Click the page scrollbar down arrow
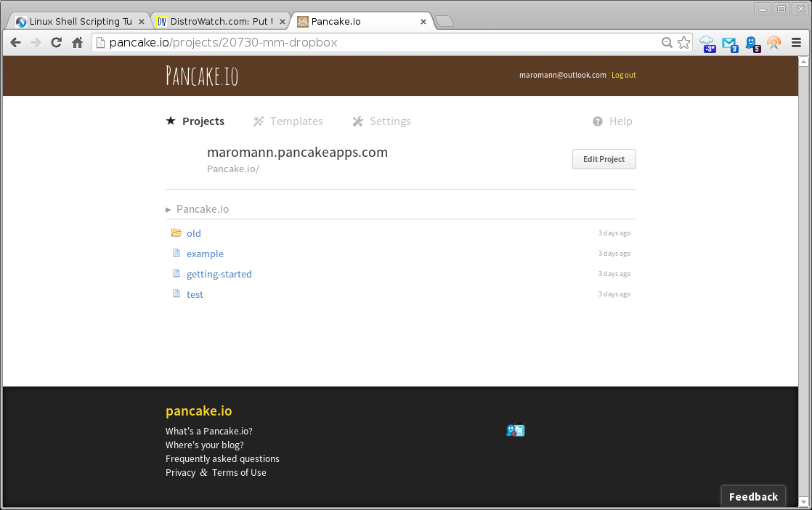The width and height of the screenshot is (812, 510). point(804,502)
